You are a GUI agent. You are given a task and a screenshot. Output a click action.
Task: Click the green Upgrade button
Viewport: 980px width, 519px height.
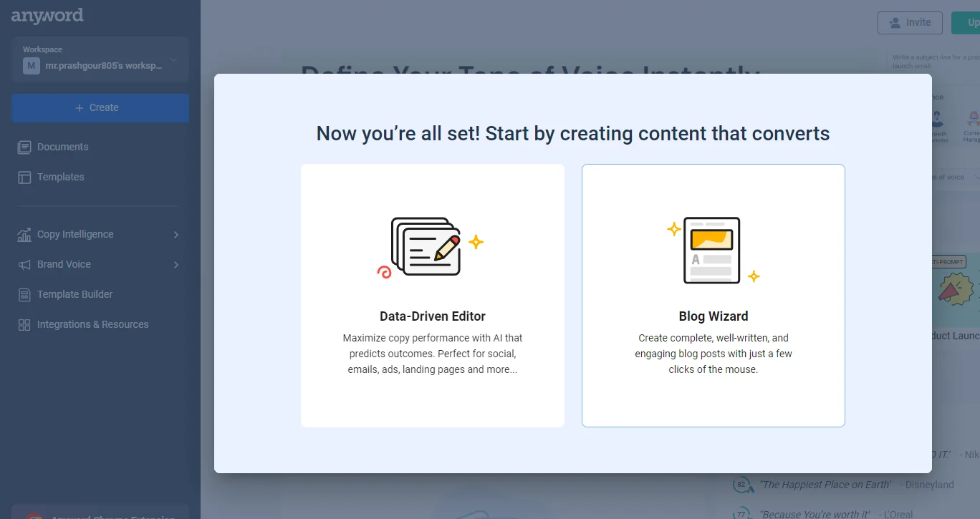(966, 22)
